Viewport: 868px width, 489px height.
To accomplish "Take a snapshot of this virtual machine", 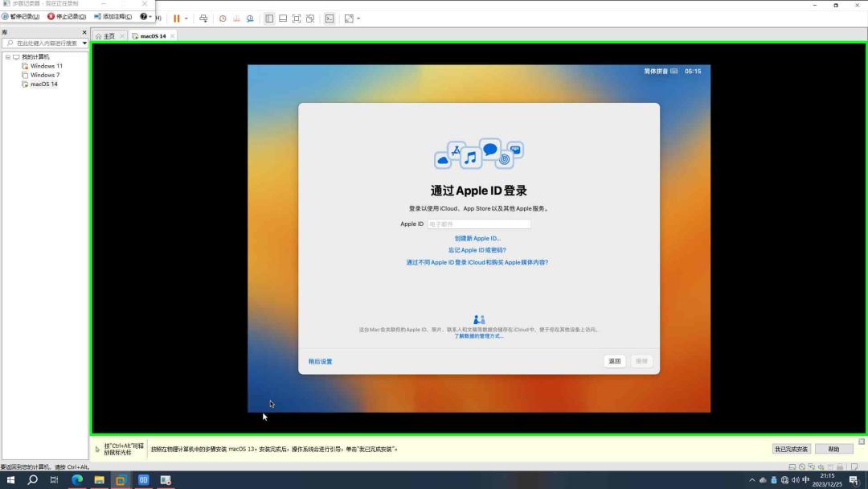I will [x=223, y=18].
